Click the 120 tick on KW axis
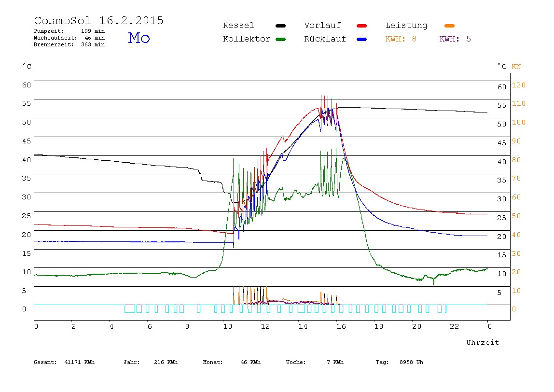 (x=519, y=85)
